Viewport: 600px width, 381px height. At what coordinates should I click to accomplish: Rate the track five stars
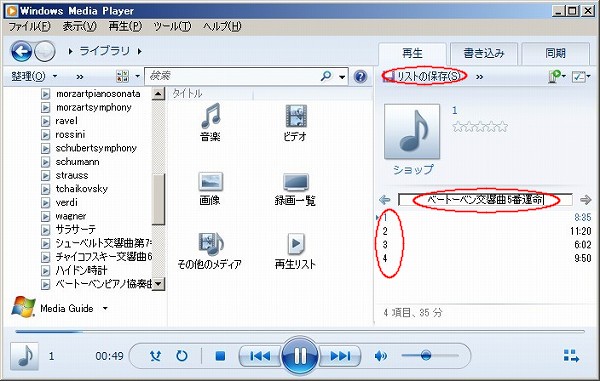click(503, 126)
